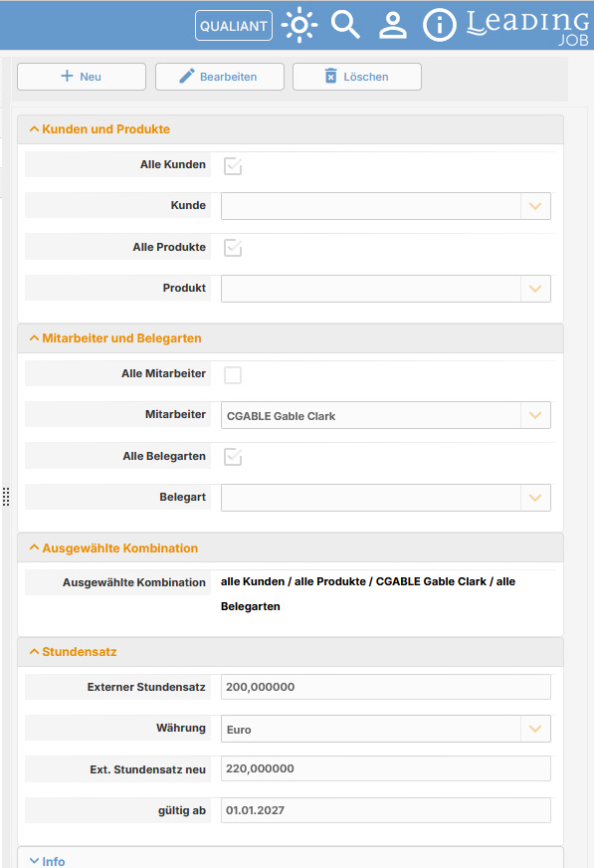594x868 pixels.
Task: Delete the entry with Löschen
Action: pos(357,77)
